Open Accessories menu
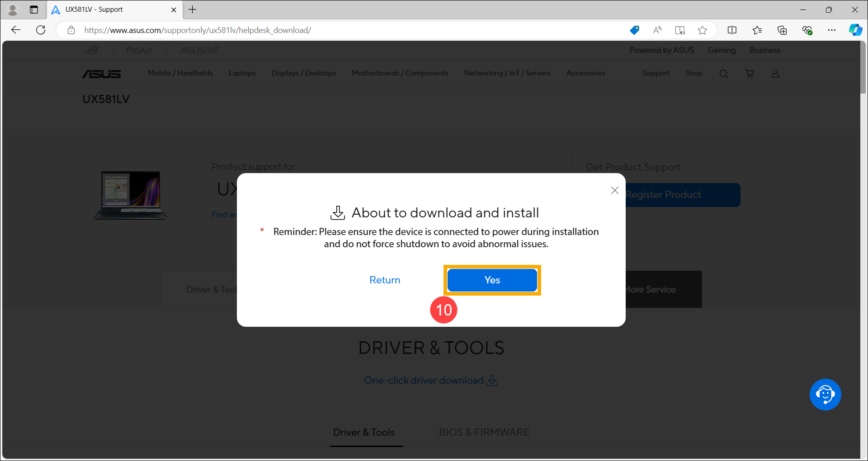This screenshot has width=868, height=461. pos(585,73)
